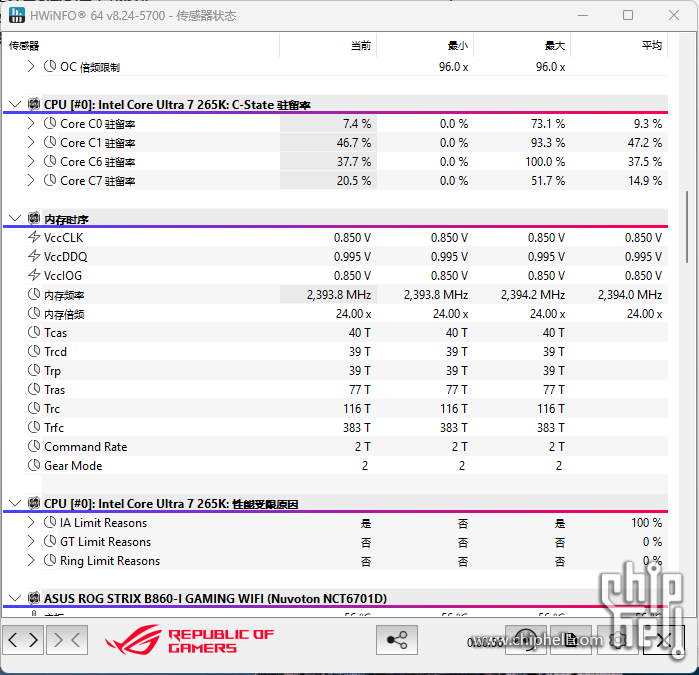Click the chip icon beside 性能受限原因 header
Screen dimensions: 699x675
(x=34, y=503)
